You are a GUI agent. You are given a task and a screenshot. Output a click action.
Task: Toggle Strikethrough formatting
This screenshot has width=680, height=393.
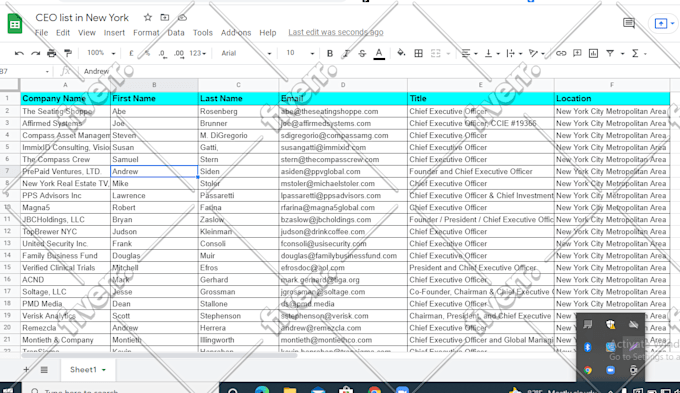click(362, 53)
